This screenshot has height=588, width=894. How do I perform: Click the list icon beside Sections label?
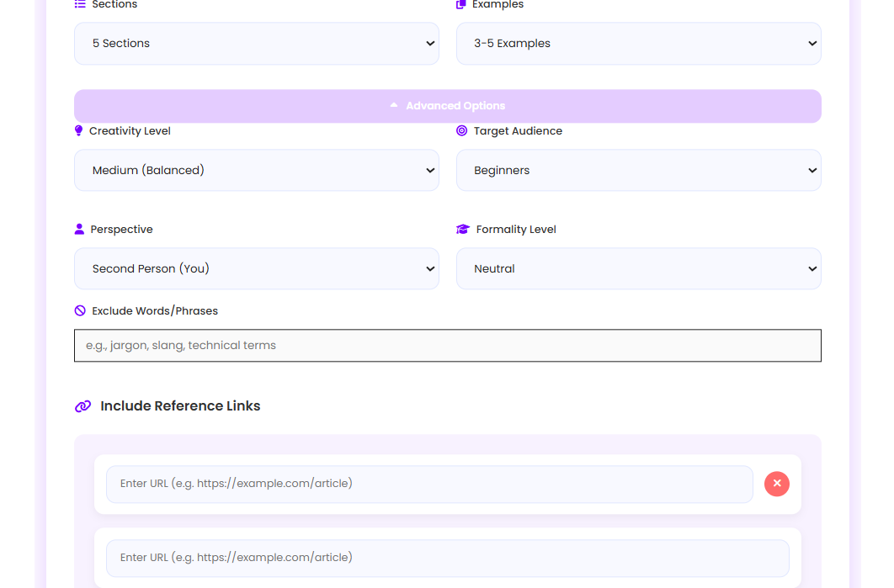[x=80, y=4]
